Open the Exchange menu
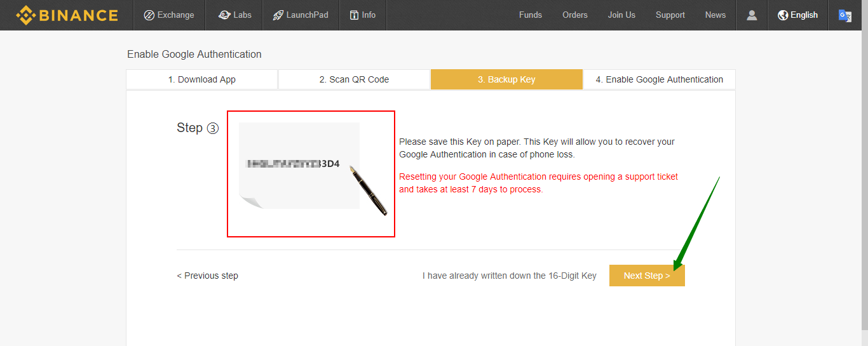 (169, 15)
